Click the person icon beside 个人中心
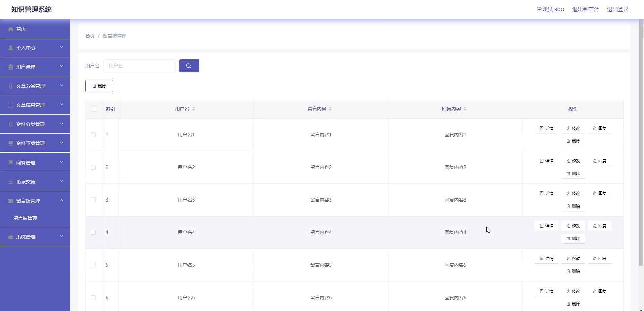The image size is (644, 311). (11, 48)
